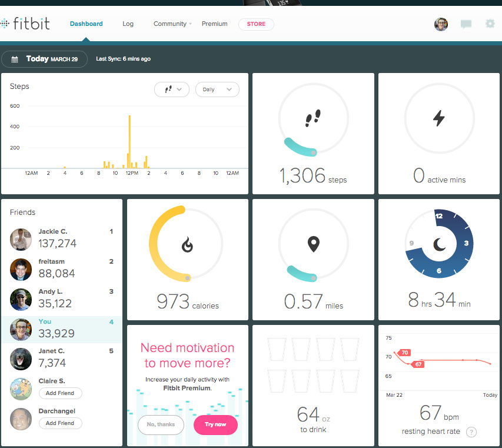Open the steps metric dropdown on the chart
502x448 pixels.
pos(171,89)
